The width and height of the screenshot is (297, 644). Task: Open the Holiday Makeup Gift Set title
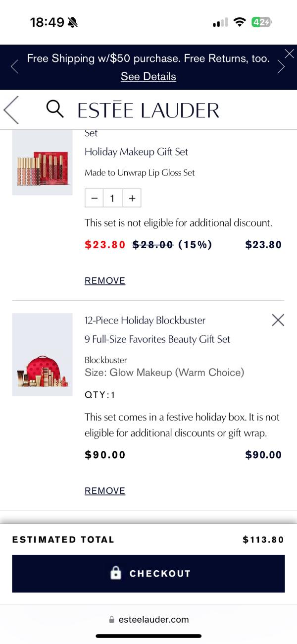(136, 152)
